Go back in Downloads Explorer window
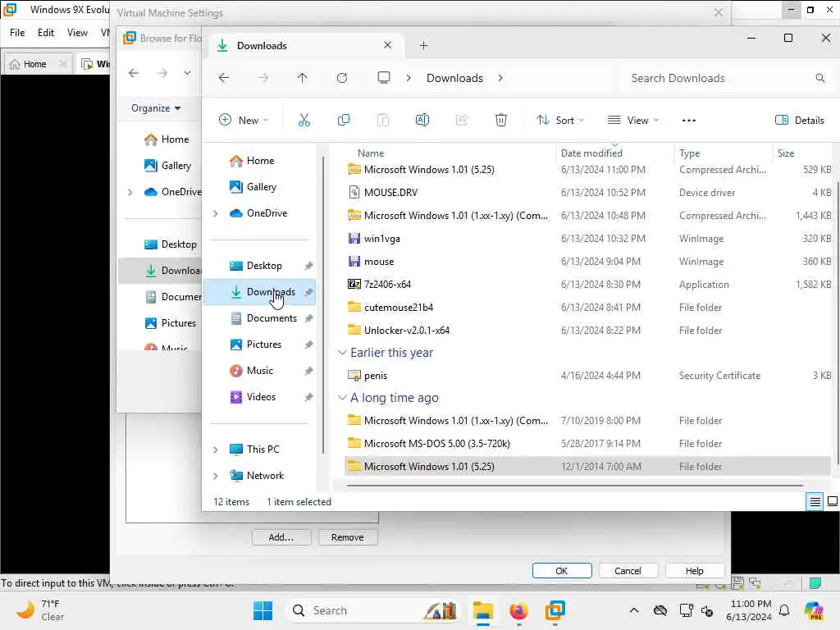Viewport: 840px width, 630px height. (224, 78)
